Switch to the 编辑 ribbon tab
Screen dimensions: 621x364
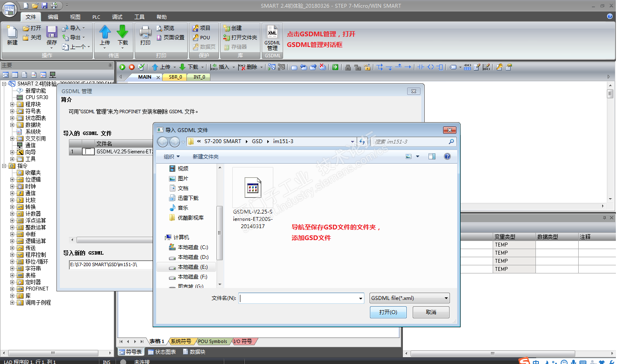pyautogui.click(x=53, y=17)
